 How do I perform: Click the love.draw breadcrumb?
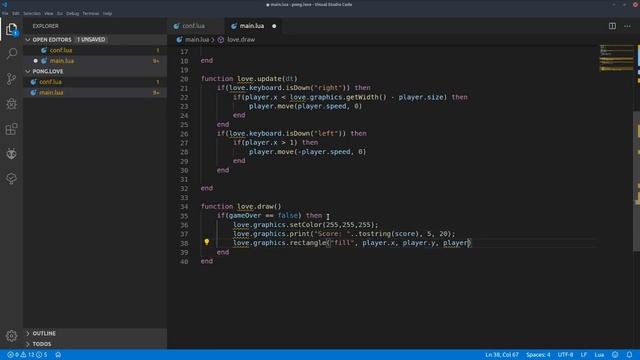(241, 40)
